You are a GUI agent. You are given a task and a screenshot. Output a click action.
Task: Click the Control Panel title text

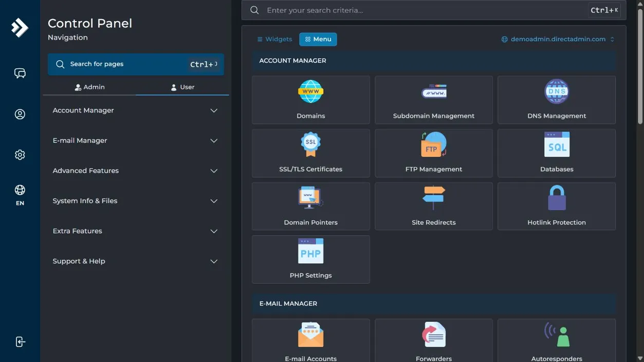pos(90,23)
